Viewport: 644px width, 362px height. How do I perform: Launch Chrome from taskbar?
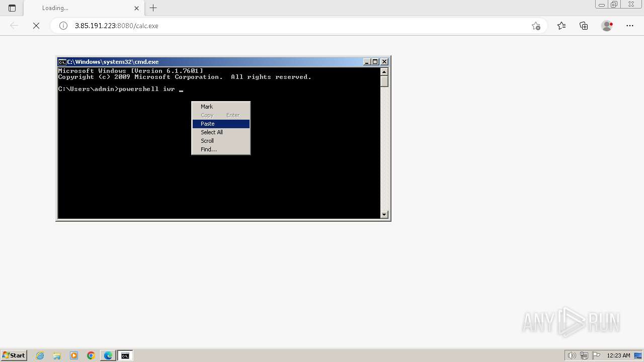(x=91, y=355)
